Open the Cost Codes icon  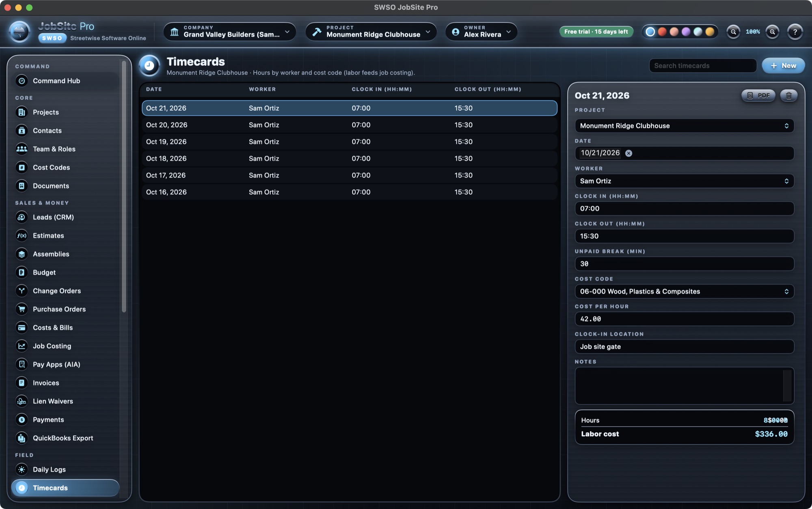pyautogui.click(x=22, y=167)
